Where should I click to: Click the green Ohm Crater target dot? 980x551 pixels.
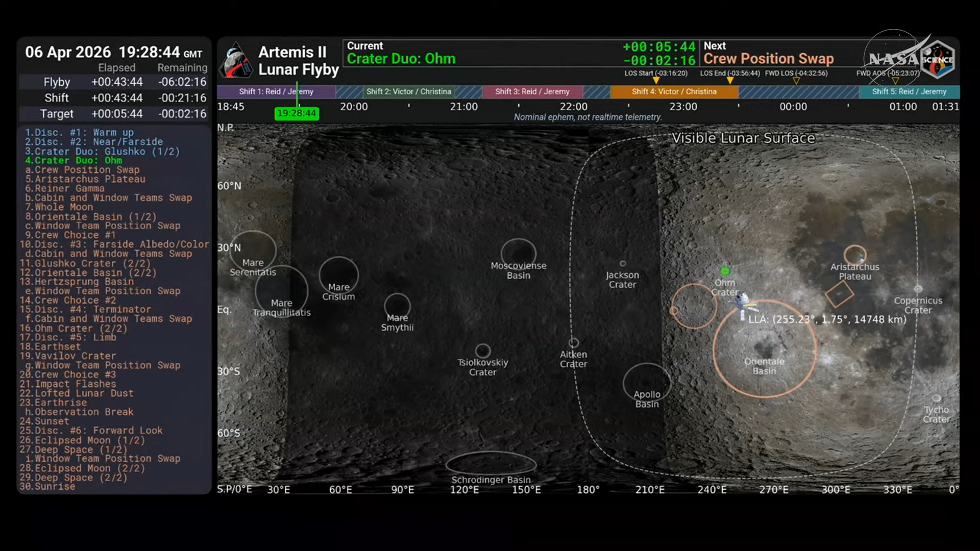click(x=725, y=271)
